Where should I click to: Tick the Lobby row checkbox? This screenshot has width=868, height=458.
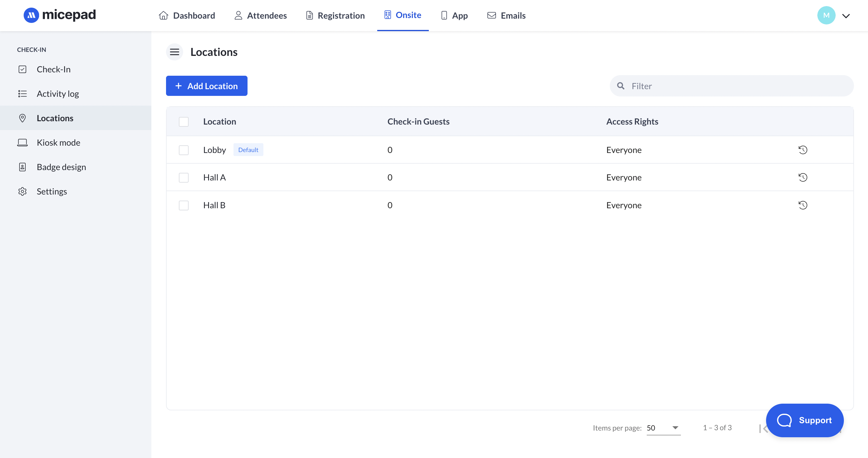(x=184, y=150)
